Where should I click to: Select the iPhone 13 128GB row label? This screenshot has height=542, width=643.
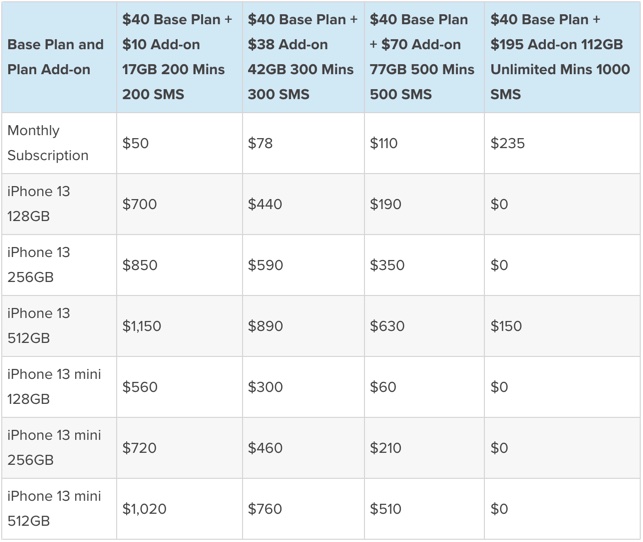(39, 204)
